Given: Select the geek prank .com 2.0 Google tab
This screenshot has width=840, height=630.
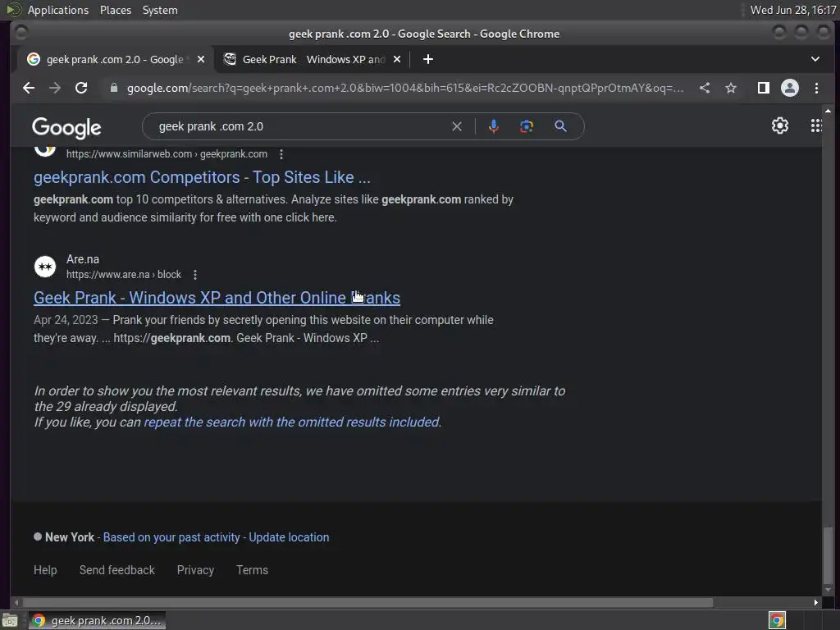Looking at the screenshot, I should pos(115,59).
